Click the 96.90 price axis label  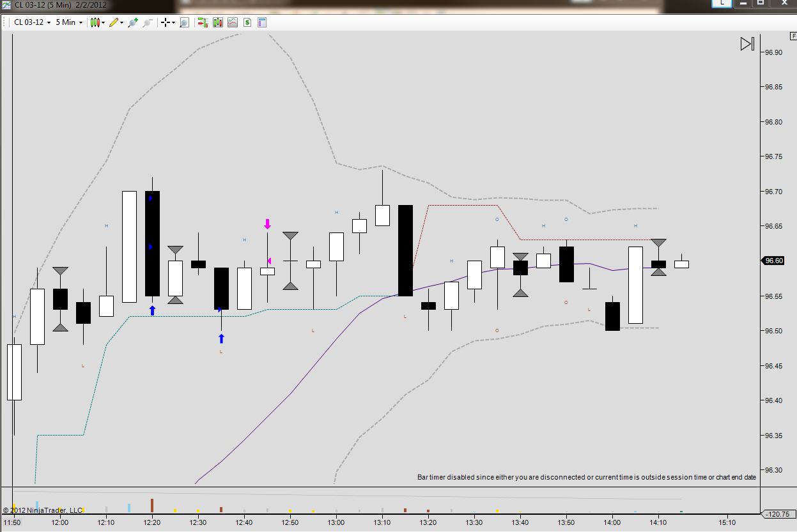point(774,52)
